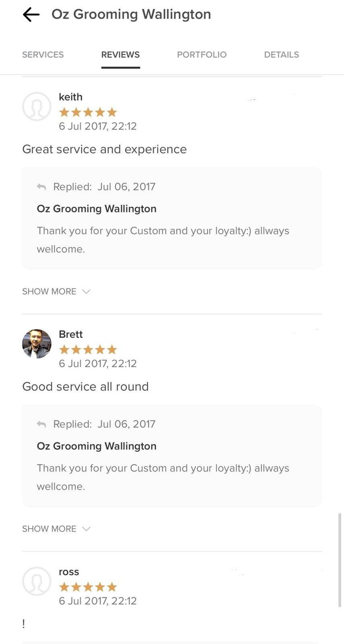
Task: Expand Show More under keith's review
Action: point(49,291)
